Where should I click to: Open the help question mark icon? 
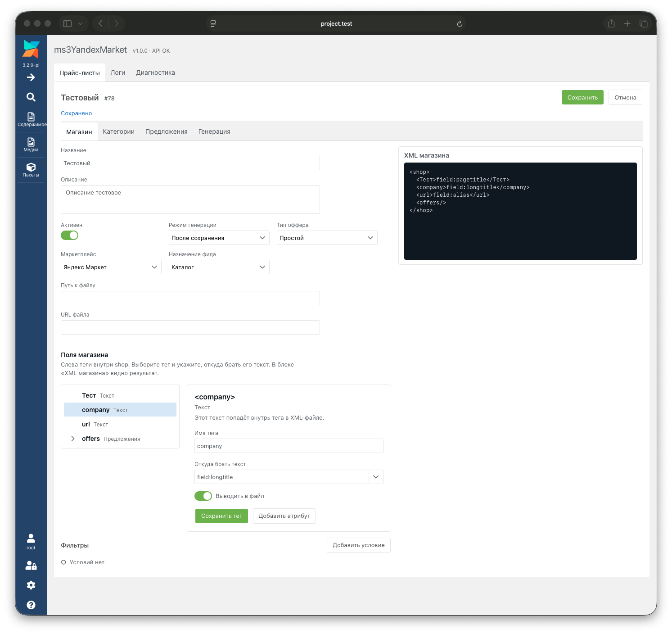[x=31, y=605]
